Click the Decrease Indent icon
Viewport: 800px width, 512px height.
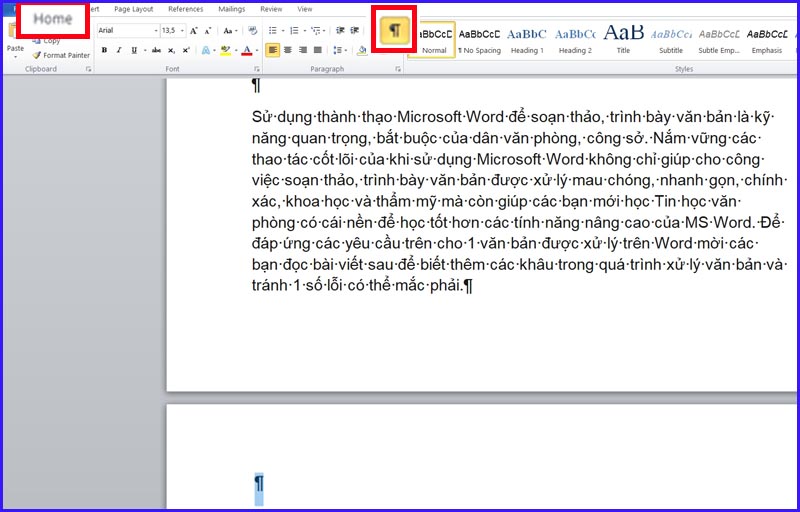pyautogui.click(x=340, y=31)
